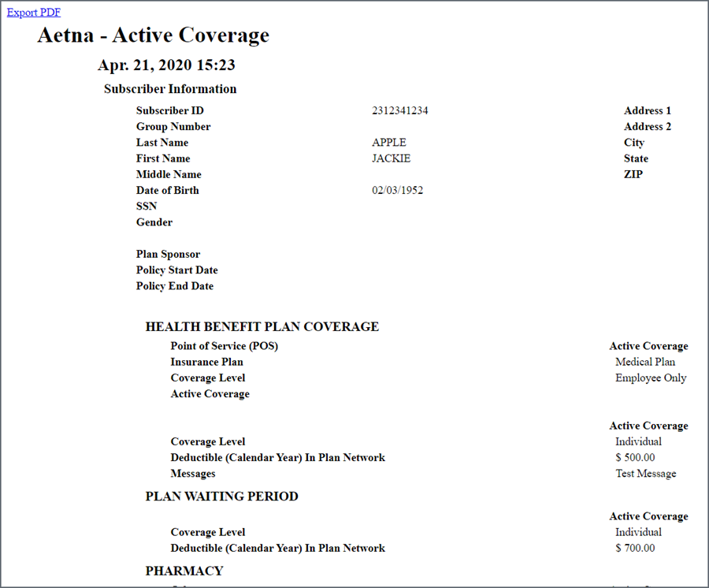Click the 'PHARMACY' section heading
This screenshot has height=588, width=709.
click(184, 571)
